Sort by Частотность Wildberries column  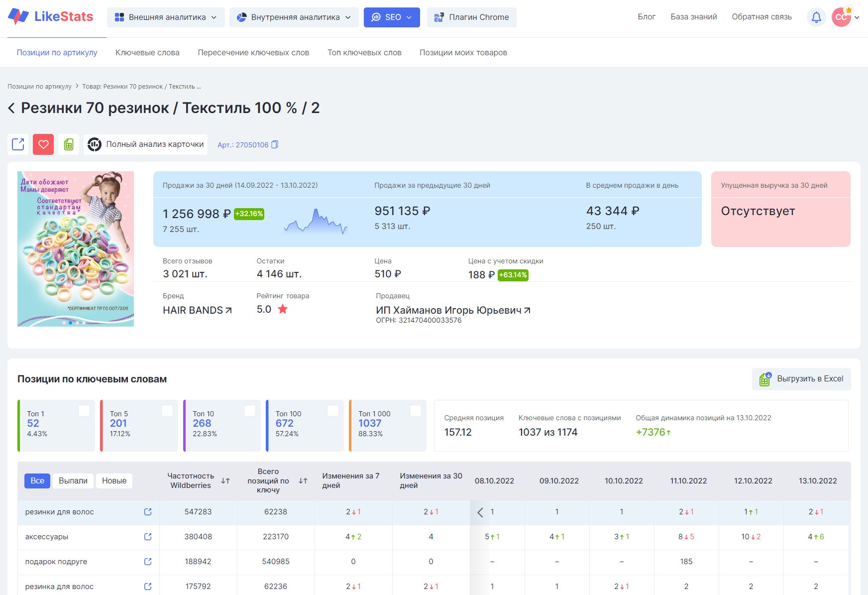[225, 481]
